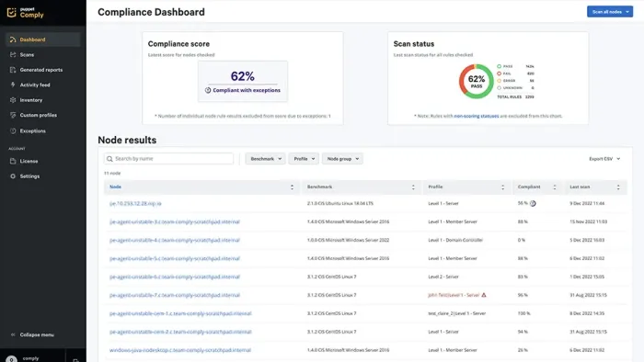Click the Activity feed lightning icon

13,85
